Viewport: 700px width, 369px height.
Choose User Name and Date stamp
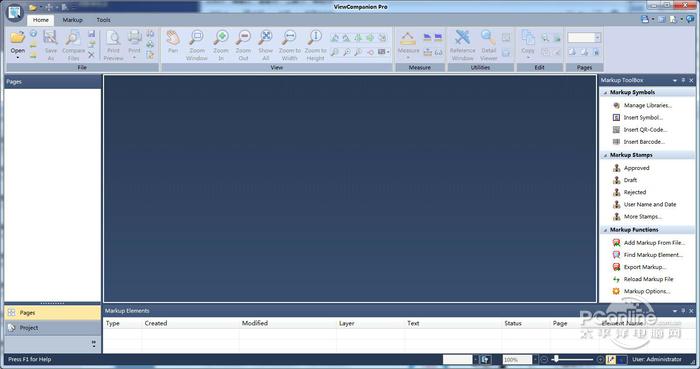pos(650,204)
